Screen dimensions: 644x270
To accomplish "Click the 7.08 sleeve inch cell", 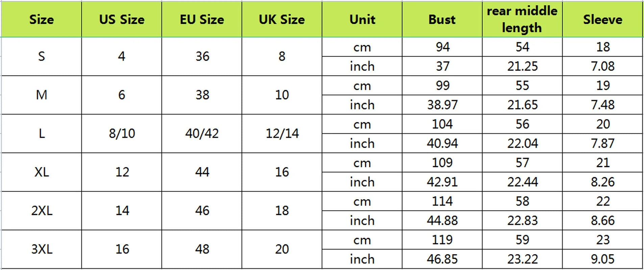I will [602, 66].
